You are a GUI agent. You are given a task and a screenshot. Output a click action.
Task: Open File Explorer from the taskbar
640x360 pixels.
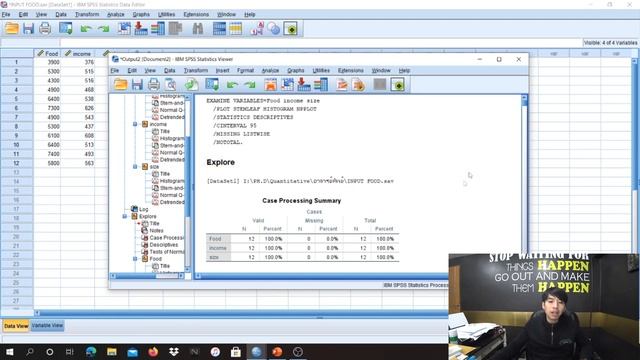[111, 351]
